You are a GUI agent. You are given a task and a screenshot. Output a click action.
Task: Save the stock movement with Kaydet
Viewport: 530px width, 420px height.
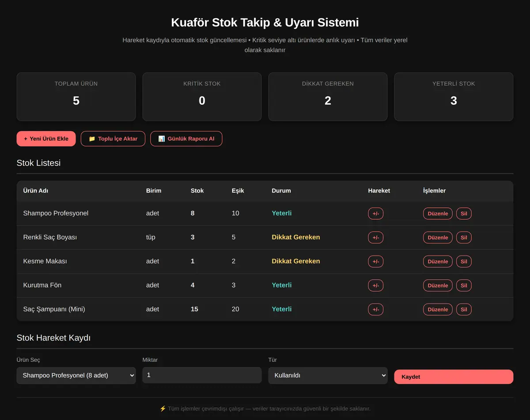tap(454, 377)
